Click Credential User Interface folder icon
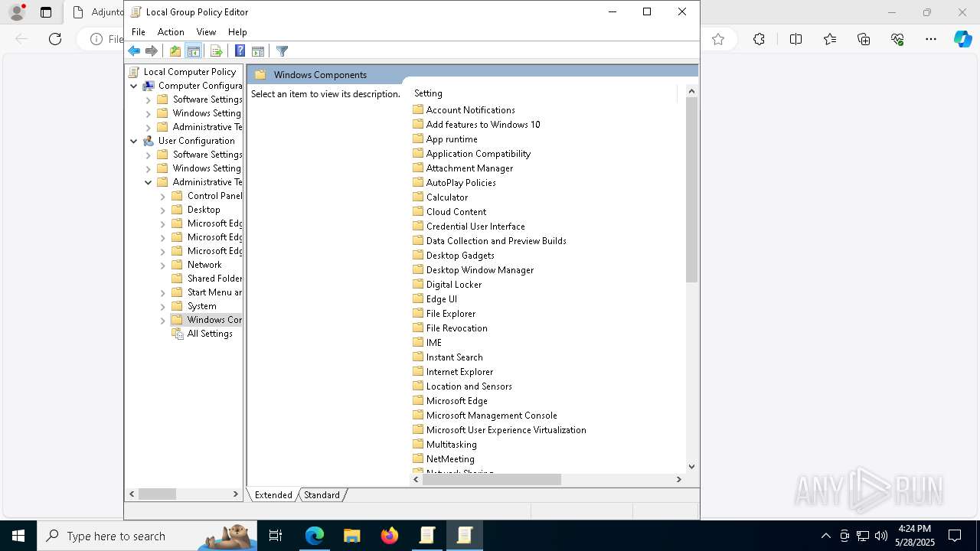The height and width of the screenshot is (551, 980). click(418, 226)
